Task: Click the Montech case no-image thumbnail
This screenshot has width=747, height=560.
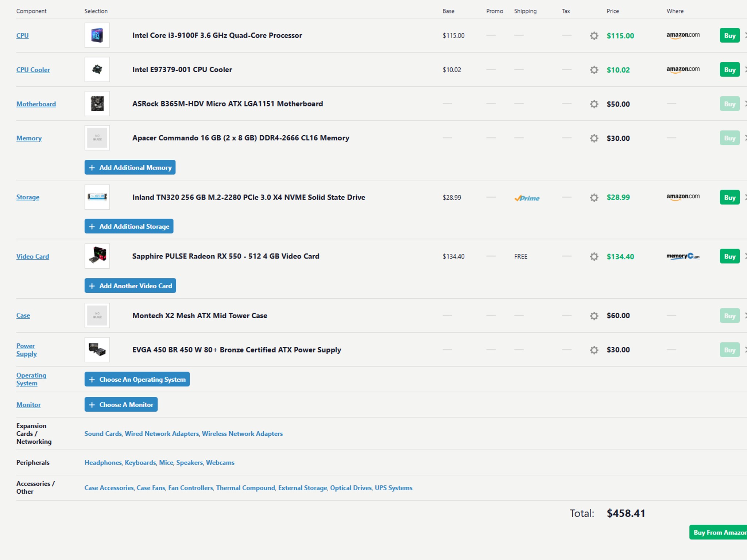Action: coord(97,315)
